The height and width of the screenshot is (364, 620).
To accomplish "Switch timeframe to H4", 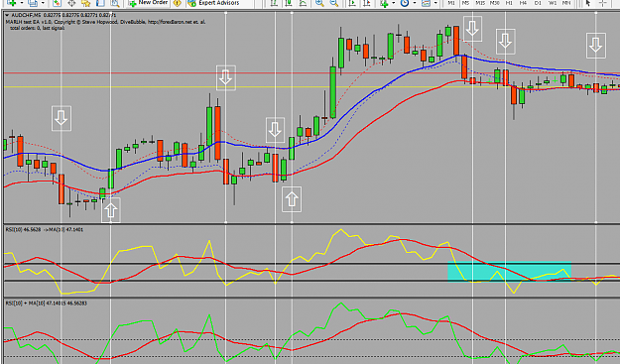I will [523, 3].
